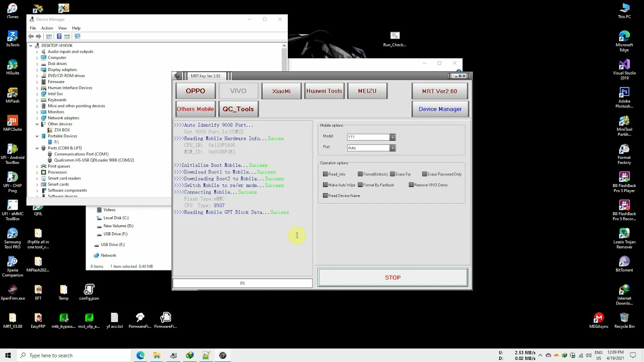644x362 pixels.
Task: Enable the Erase Frp checkbox
Action: click(x=392, y=174)
